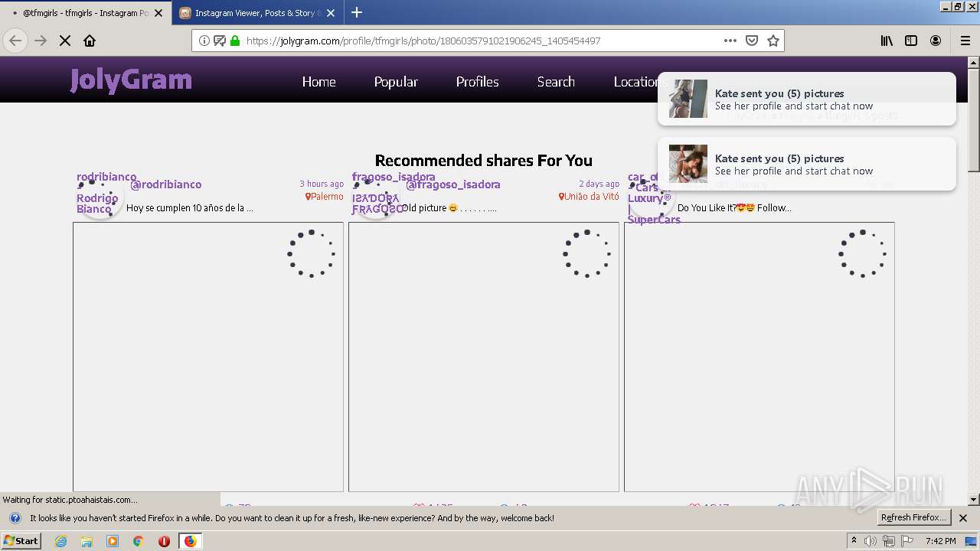Go to Firefox home page
Image resolution: width=980 pixels, height=551 pixels.
tap(90, 41)
